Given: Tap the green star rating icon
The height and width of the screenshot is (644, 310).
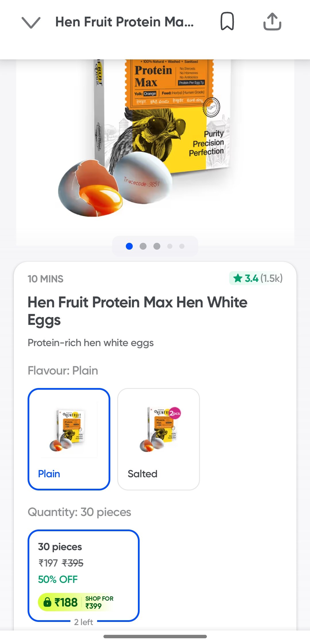Looking at the screenshot, I should (238, 278).
